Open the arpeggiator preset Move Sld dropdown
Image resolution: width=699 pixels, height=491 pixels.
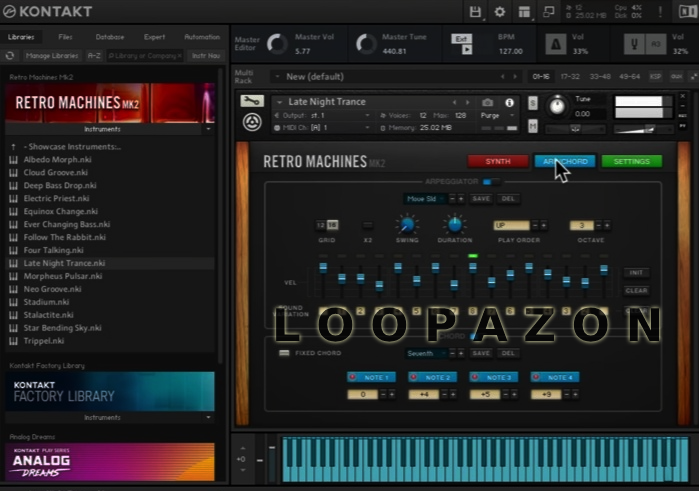tap(424, 199)
